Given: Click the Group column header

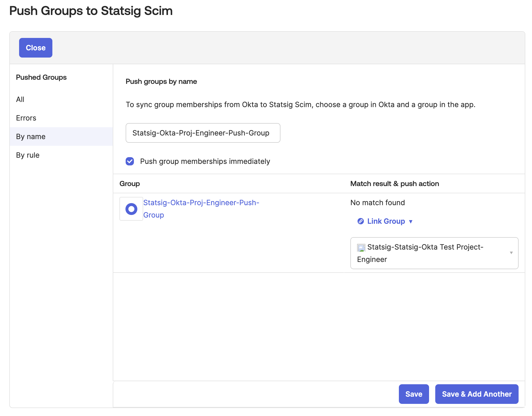Looking at the screenshot, I should pos(130,183).
